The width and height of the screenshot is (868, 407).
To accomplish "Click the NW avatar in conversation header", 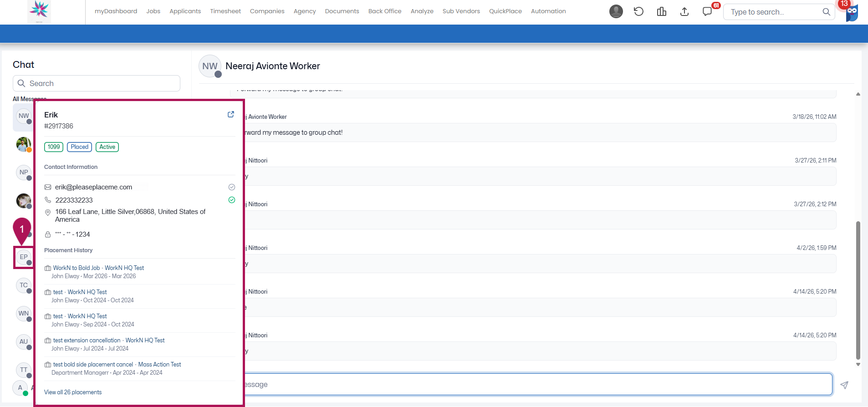I will click(x=210, y=66).
